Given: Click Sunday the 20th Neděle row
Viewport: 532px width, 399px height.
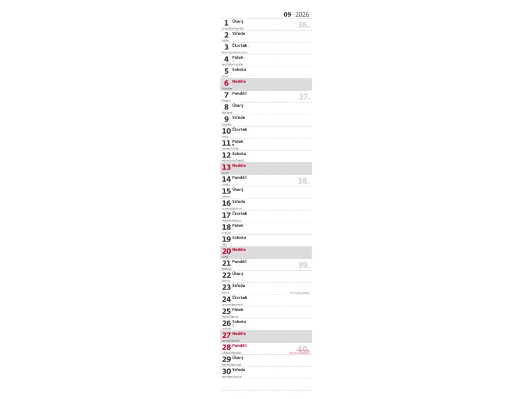Looking at the screenshot, I should pos(265,252).
